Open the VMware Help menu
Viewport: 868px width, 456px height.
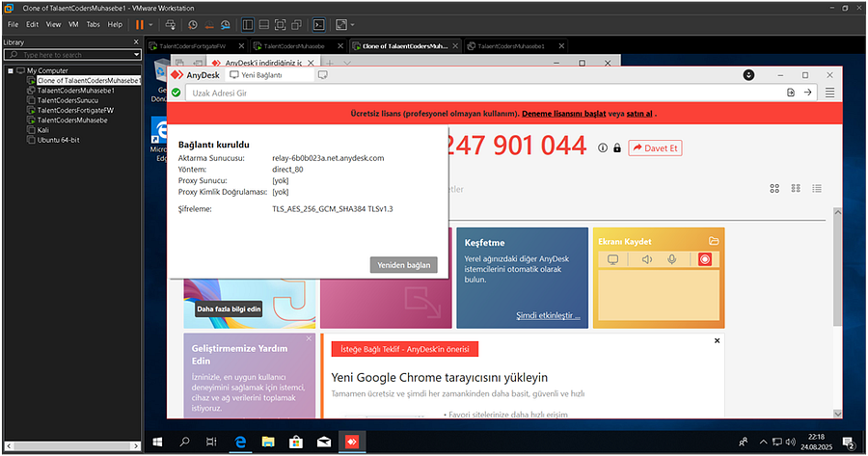coord(115,24)
